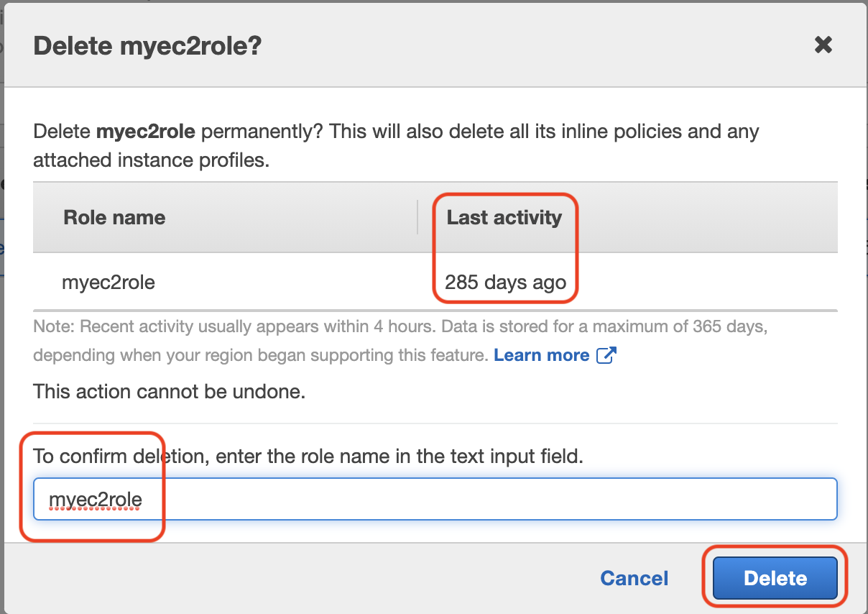Cancel the role deletion
868x614 pixels.
634,578
